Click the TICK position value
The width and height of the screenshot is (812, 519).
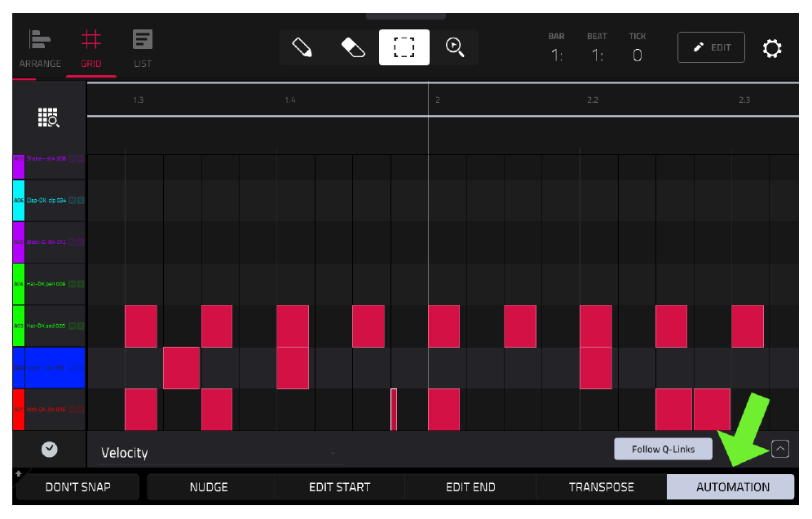(x=638, y=55)
